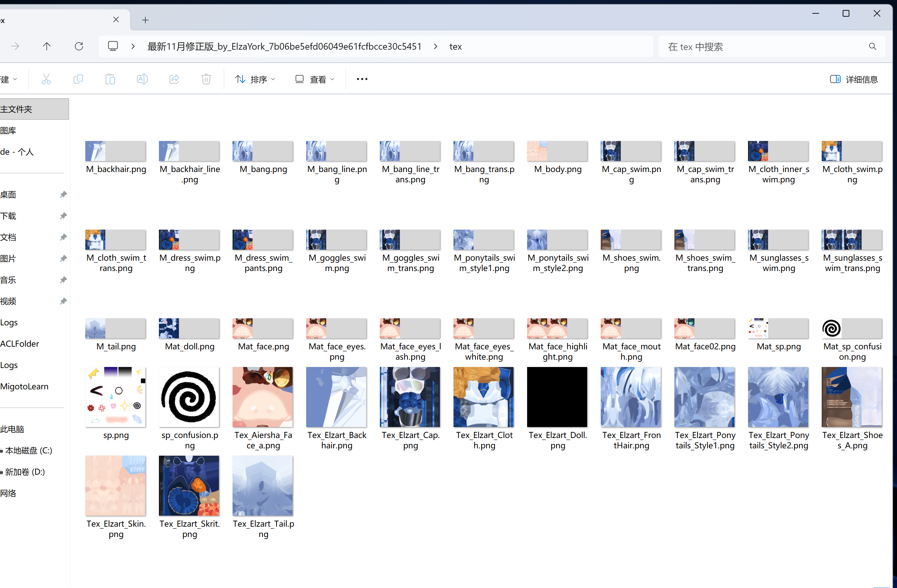The image size is (897, 588).
Task: Expand chevron before the 最新11月修正版 breadcrumb
Action: (x=133, y=46)
